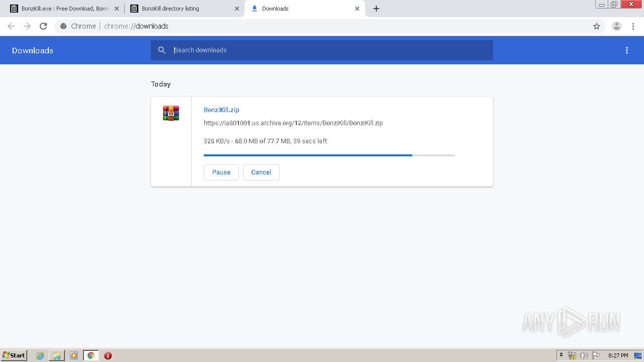Click the BonziKill.zip WinRAR file icon
644x362 pixels.
pos(171,113)
